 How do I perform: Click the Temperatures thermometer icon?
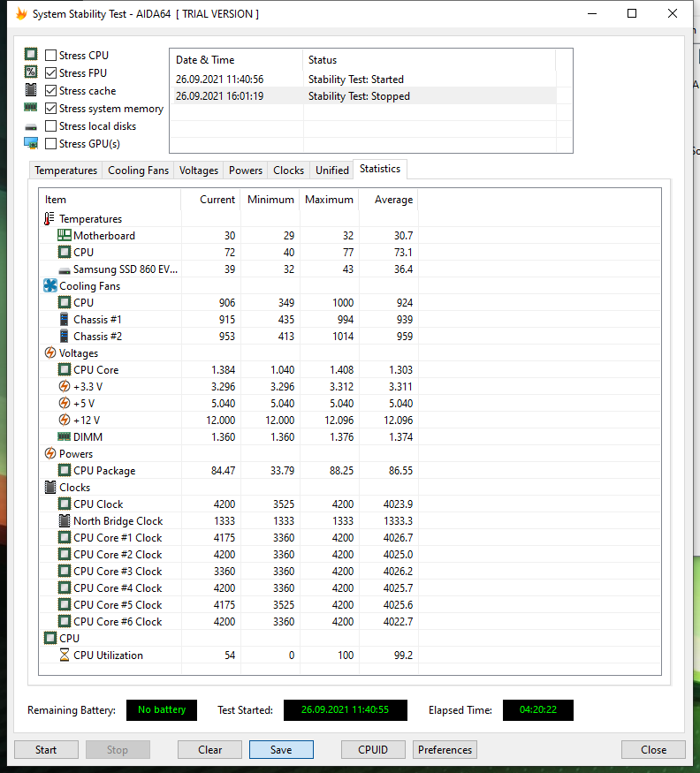coord(49,218)
